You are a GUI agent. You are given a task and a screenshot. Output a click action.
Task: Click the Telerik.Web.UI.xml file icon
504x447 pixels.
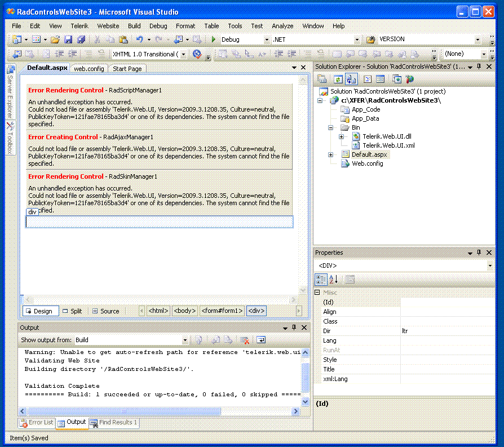coord(356,145)
